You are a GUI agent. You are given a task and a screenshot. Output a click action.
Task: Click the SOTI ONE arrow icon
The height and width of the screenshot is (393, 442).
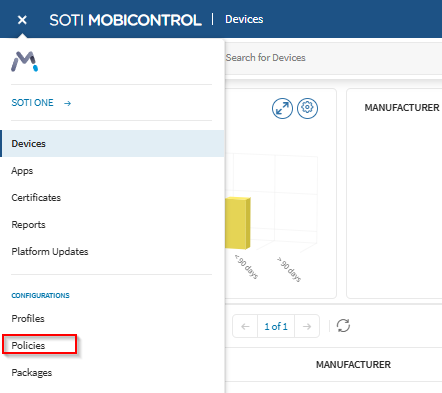pyautogui.click(x=67, y=103)
